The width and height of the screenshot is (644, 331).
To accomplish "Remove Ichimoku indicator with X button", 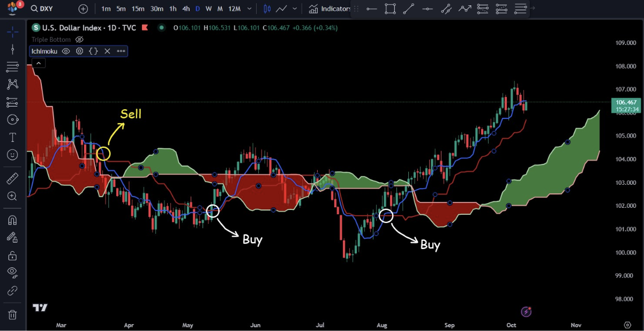I will [x=107, y=51].
